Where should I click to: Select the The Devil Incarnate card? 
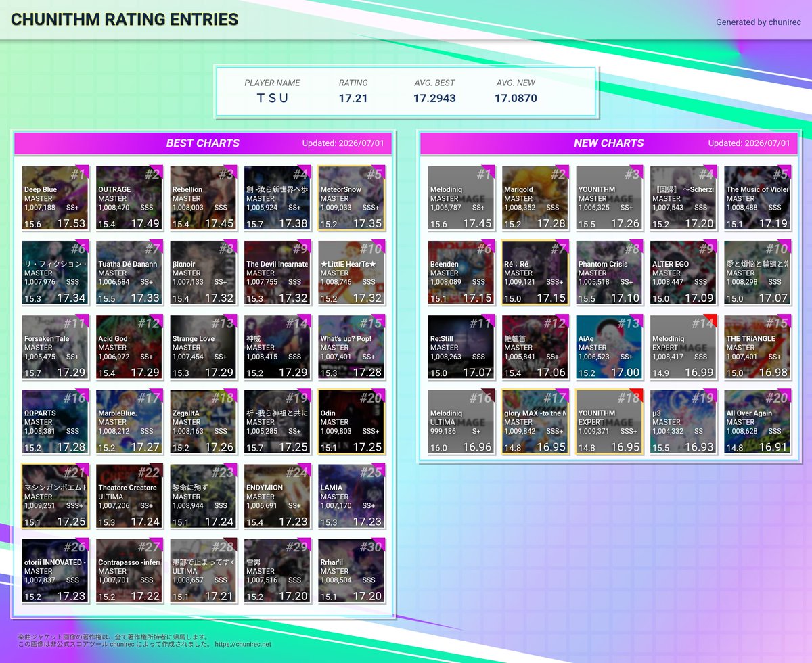click(x=277, y=273)
